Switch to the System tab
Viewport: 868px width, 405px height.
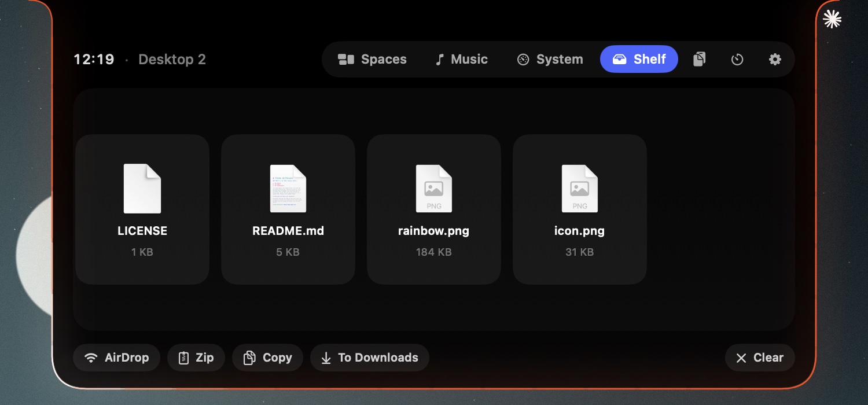point(549,59)
